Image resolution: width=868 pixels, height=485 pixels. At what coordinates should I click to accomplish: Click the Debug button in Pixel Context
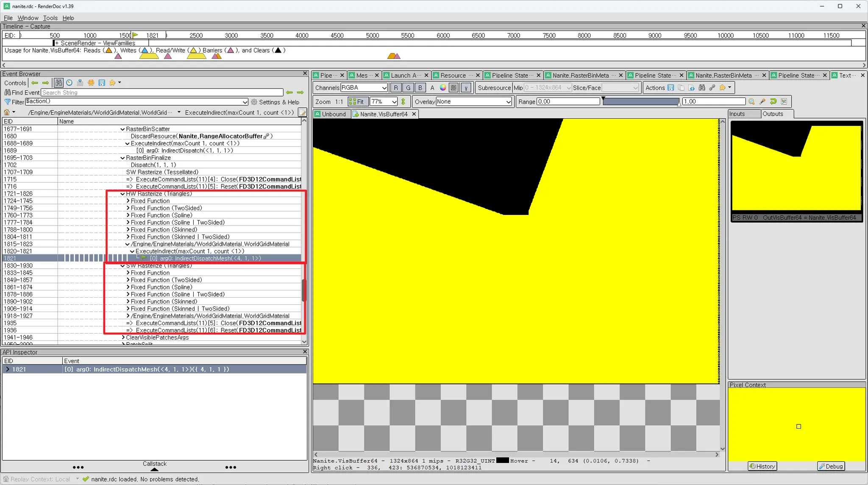click(831, 466)
